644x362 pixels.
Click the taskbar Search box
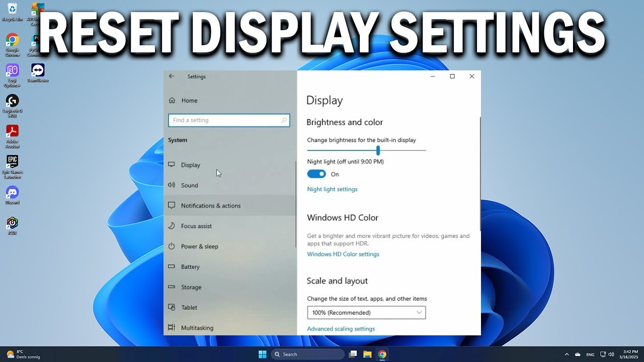308,354
